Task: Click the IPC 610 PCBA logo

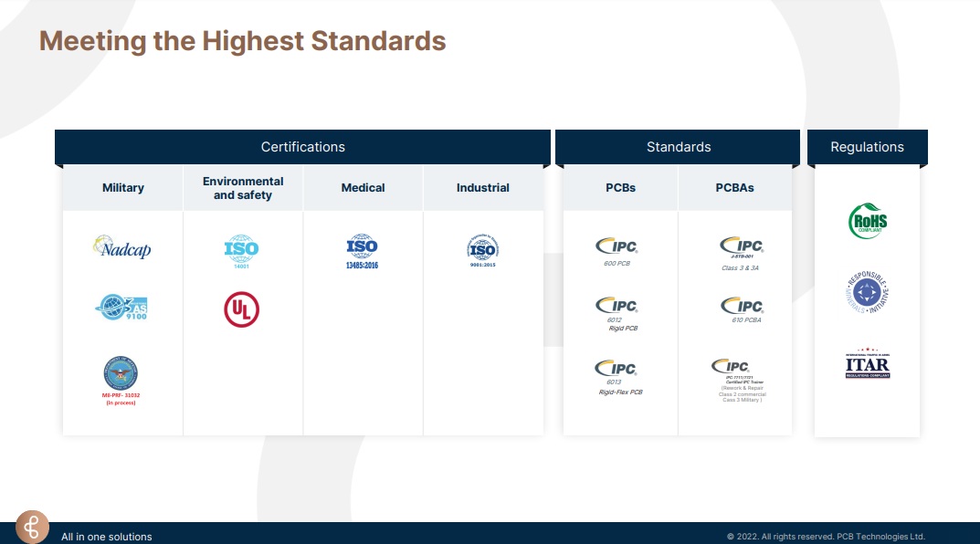Action: click(x=741, y=307)
